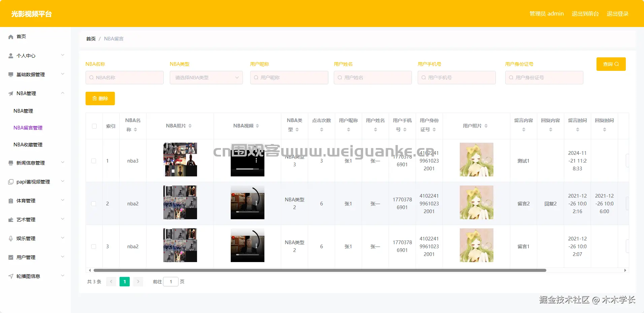Click the 体育管理 clipboard icon

point(11,201)
